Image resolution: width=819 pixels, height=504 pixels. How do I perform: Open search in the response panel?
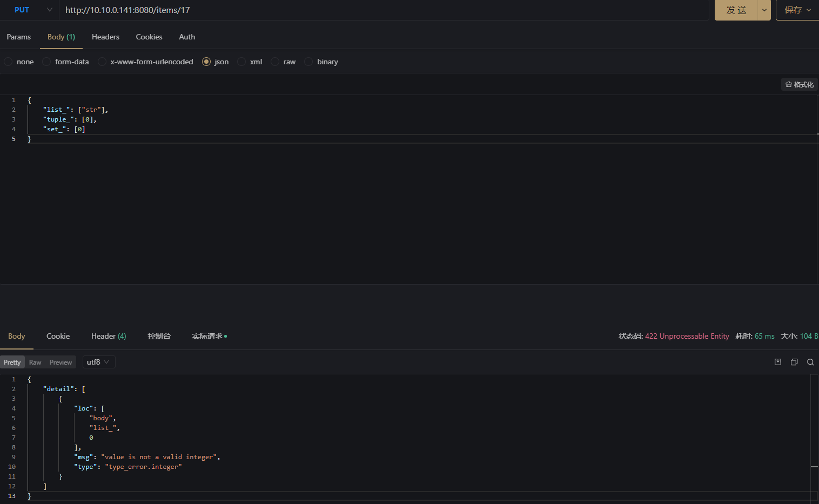coord(810,362)
